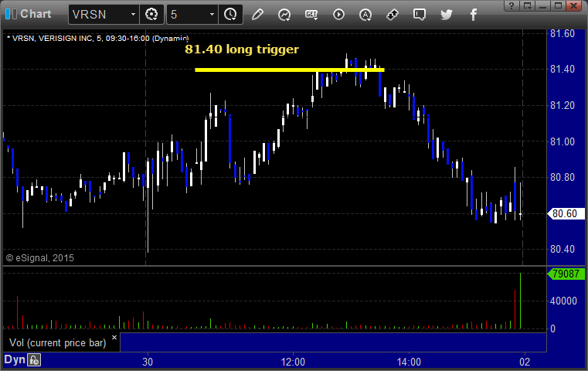Click the 12:00 time axis label
Viewport: 588px width, 371px height.
(x=293, y=362)
